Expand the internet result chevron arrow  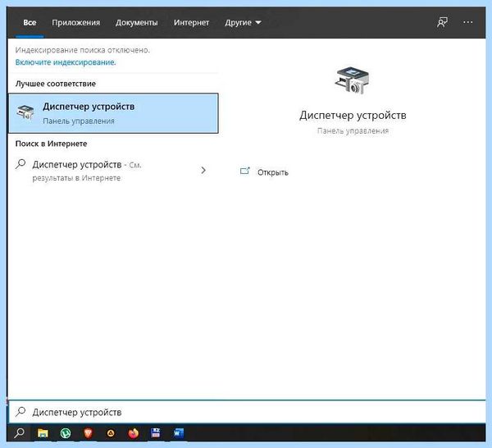point(203,171)
